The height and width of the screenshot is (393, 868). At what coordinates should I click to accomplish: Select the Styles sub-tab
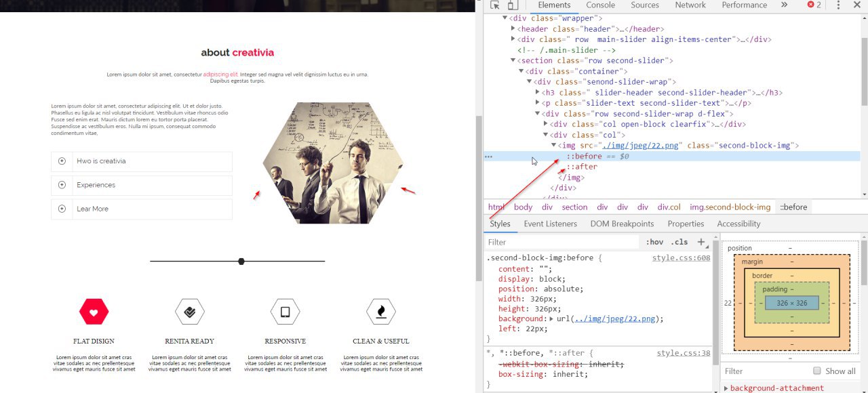click(500, 224)
